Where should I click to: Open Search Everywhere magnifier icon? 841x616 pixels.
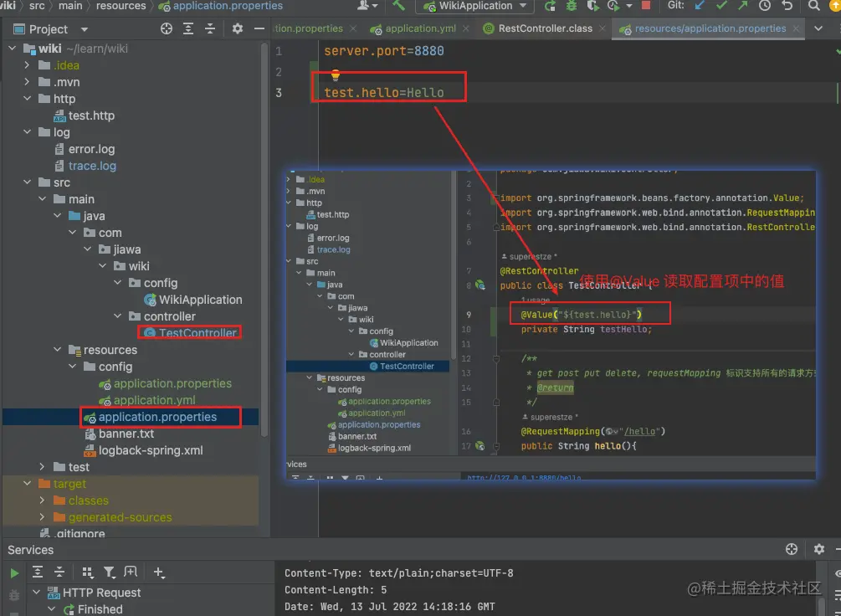[x=813, y=6]
